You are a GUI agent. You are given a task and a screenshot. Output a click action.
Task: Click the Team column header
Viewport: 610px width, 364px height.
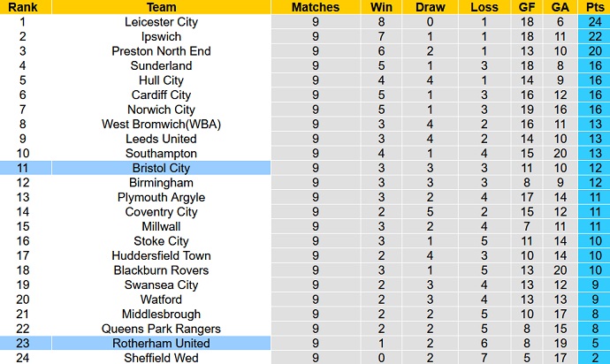pyautogui.click(x=162, y=7)
